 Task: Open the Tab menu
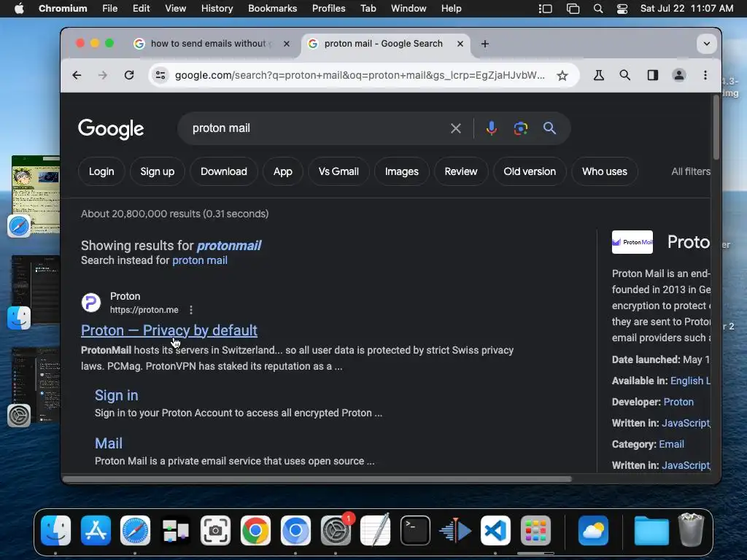pyautogui.click(x=368, y=9)
